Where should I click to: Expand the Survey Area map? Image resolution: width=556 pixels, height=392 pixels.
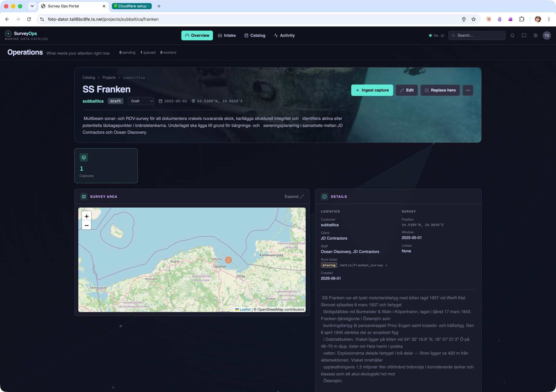click(294, 197)
